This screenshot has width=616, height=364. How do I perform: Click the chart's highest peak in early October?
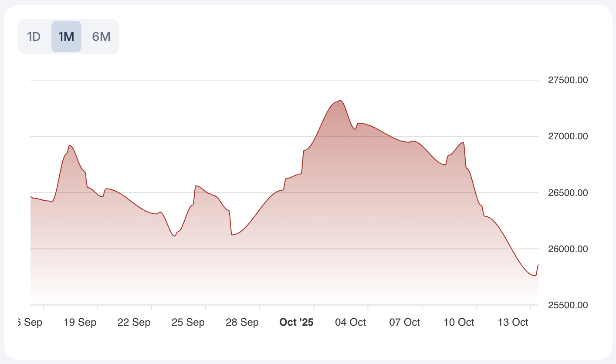coord(340,101)
